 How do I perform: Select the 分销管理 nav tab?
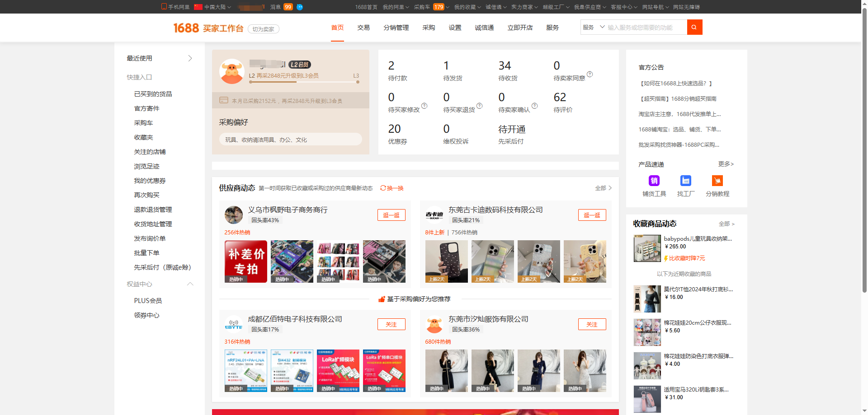pyautogui.click(x=396, y=28)
